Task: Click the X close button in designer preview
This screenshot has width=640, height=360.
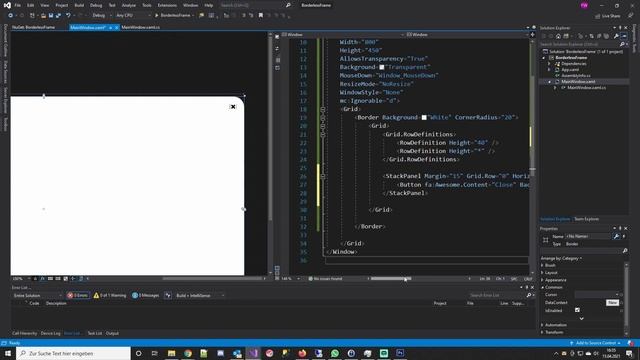Action: pyautogui.click(x=233, y=107)
